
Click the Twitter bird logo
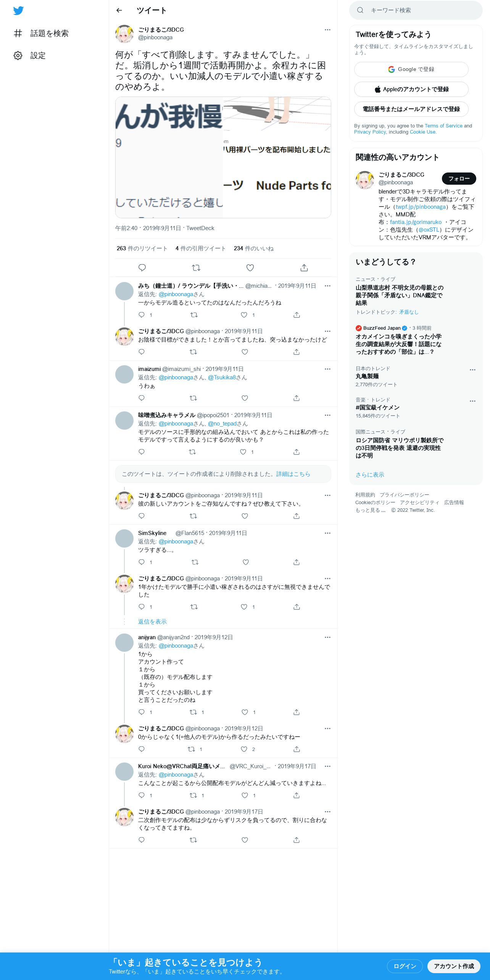tap(18, 11)
